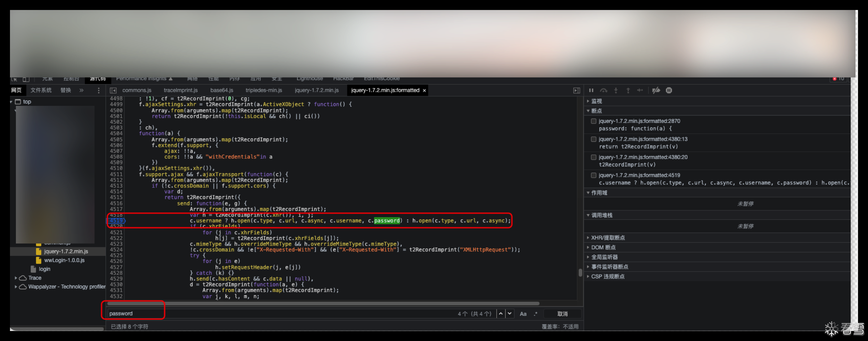Close the jquery-1.7.2.min.js:formatted tab
This screenshot has width=868, height=341.
424,90
